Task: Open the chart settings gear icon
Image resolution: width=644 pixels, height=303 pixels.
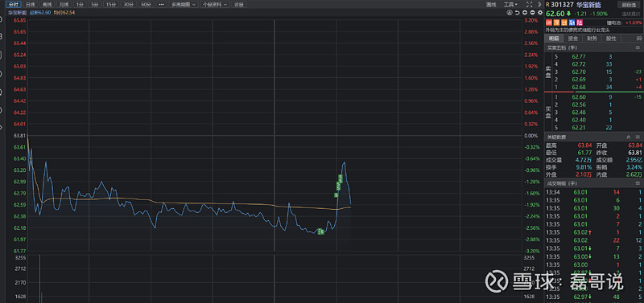Action: pyautogui.click(x=540, y=13)
